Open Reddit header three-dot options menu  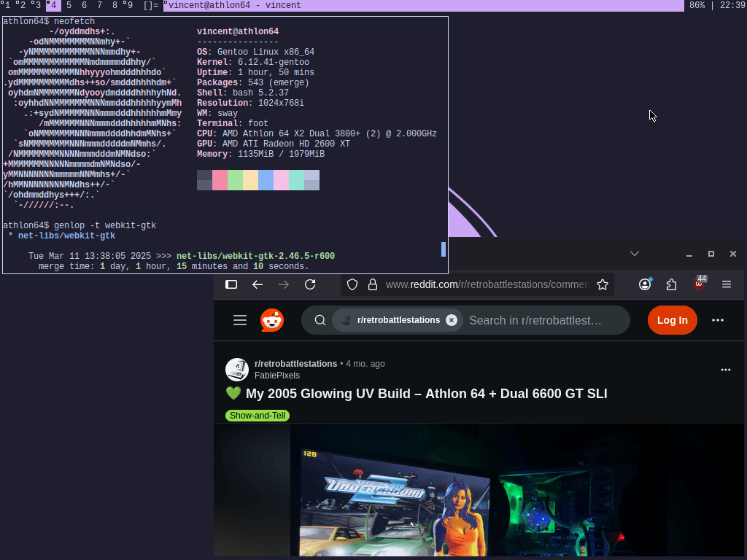pyautogui.click(x=718, y=320)
